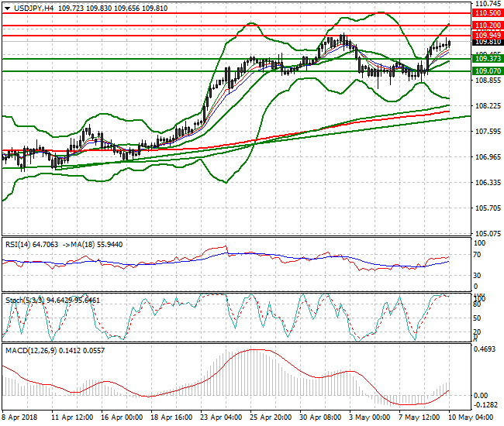The height and width of the screenshot is (426, 504).
Task: Click the small triangle before USDJPY,H4 title
Action: [x=5, y=8]
